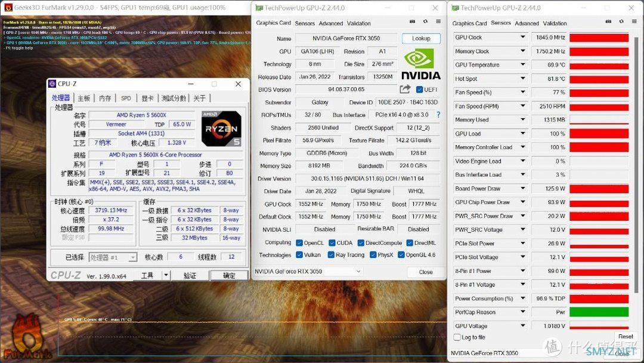Click the Memory Used graph bar
The width and height of the screenshot is (644, 363).
tap(599, 119)
